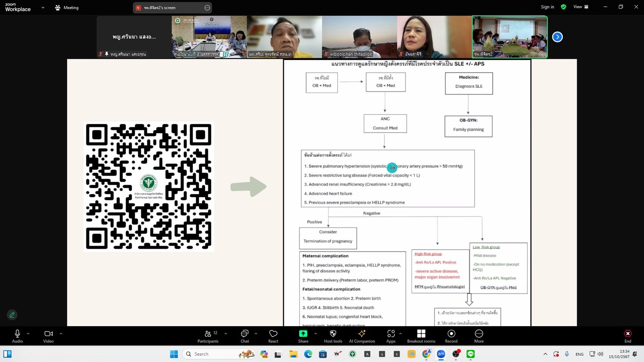Expand the Zoom Workplace dropdown
Viewport: 644px width, 362px height.
(x=43, y=8)
